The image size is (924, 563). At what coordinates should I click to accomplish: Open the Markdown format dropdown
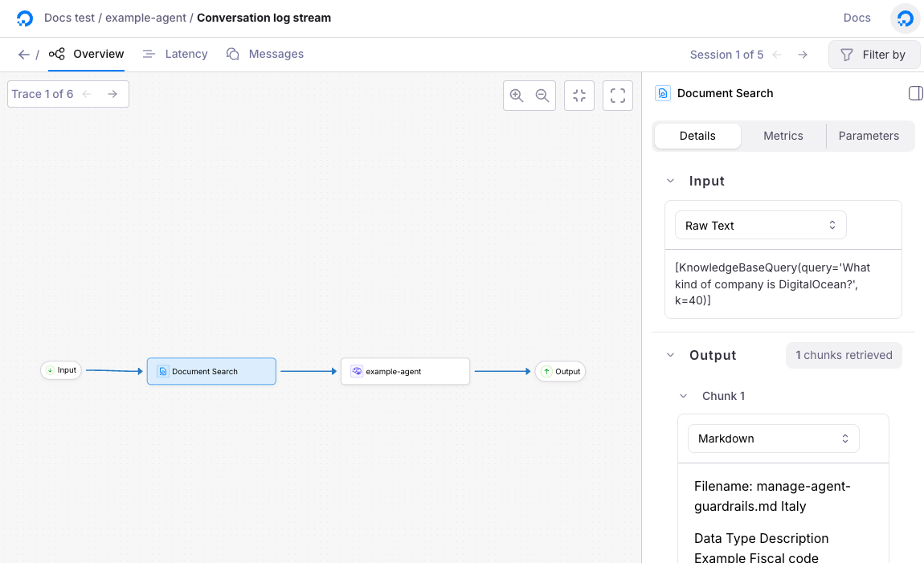pos(773,439)
